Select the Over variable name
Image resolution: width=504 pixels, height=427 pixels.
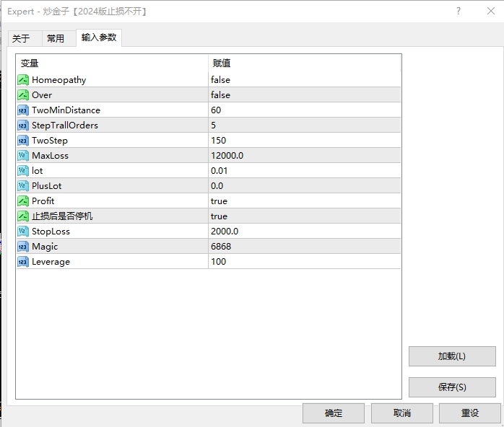point(42,95)
